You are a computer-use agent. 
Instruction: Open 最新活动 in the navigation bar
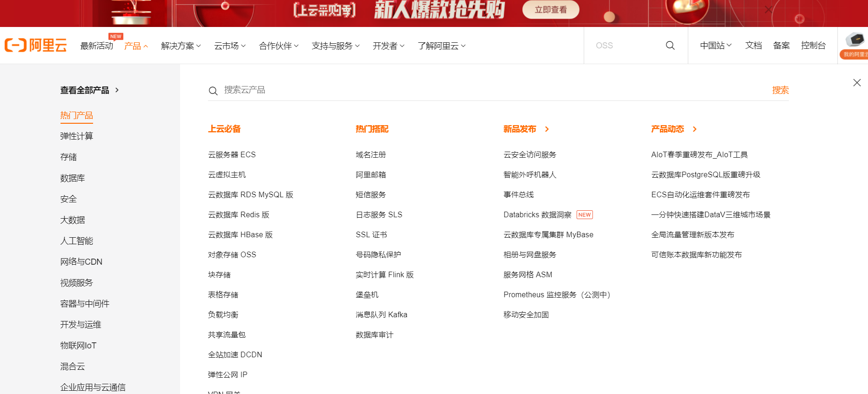coord(97,46)
